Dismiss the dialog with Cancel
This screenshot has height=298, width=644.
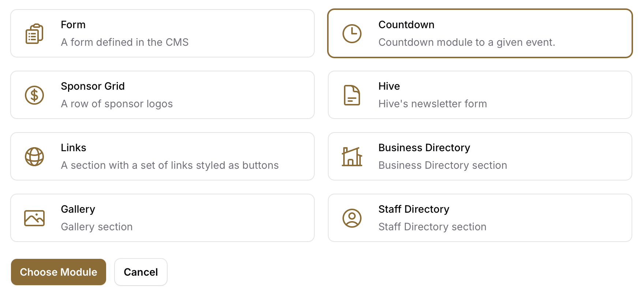[x=141, y=272]
